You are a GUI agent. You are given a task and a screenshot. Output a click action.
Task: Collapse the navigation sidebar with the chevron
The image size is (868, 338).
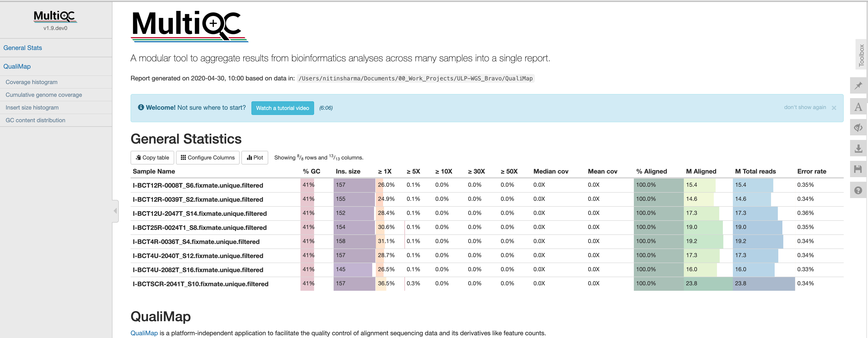115,211
